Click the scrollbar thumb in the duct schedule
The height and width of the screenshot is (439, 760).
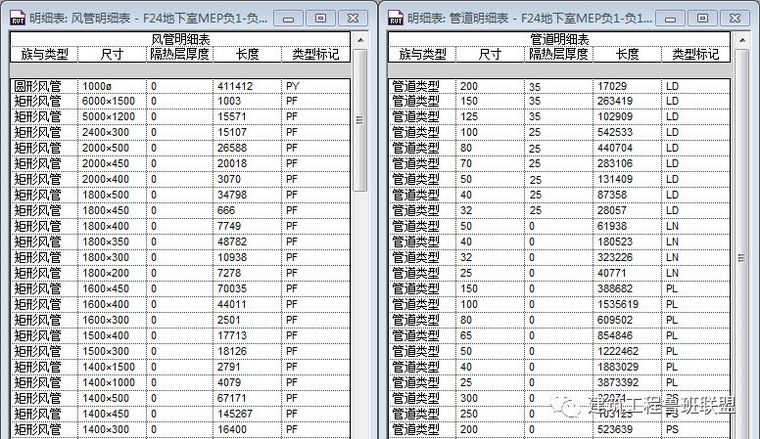(x=360, y=120)
